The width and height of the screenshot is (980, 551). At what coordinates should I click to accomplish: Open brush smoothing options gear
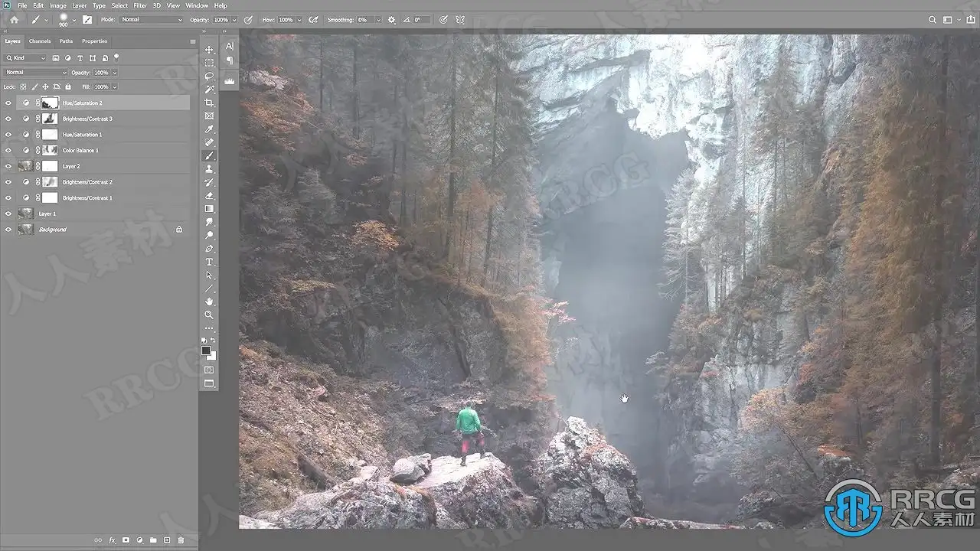[392, 20]
